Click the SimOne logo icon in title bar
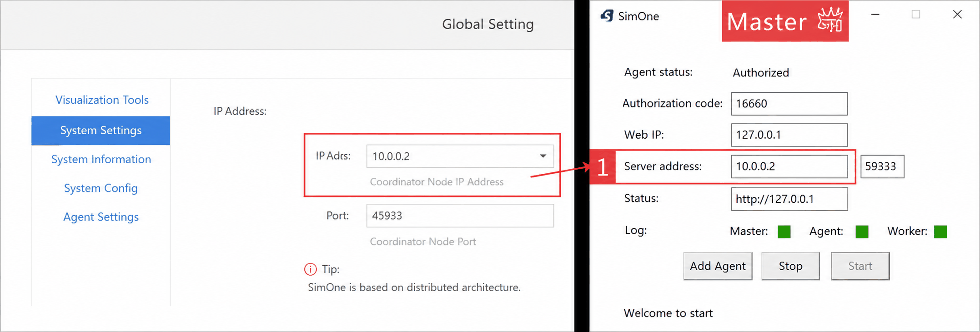This screenshot has height=332, width=980. pyautogui.click(x=607, y=16)
